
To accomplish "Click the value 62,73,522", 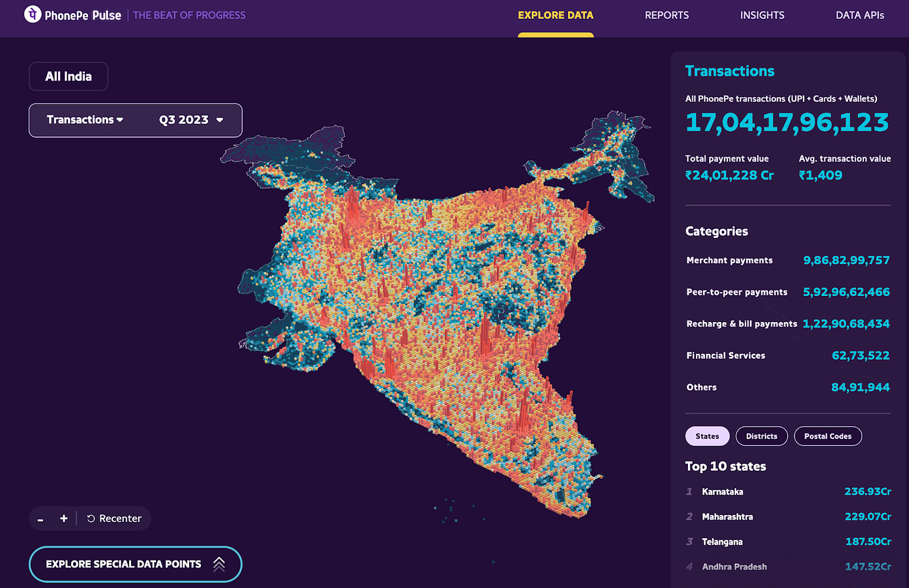I will coord(861,356).
